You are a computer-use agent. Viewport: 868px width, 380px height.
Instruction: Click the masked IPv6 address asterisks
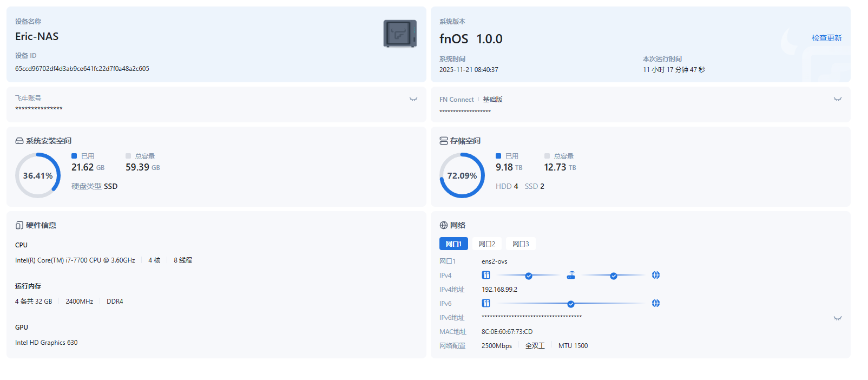(532, 317)
